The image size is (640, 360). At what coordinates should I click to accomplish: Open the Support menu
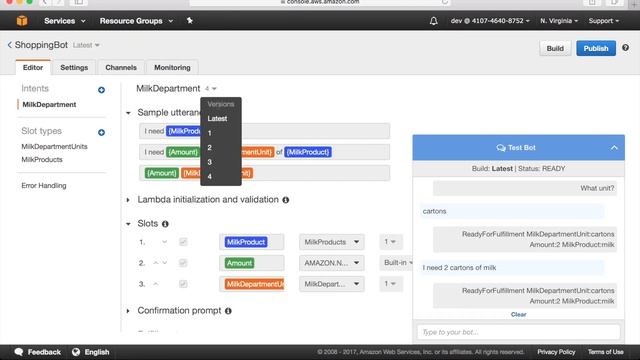click(x=604, y=21)
